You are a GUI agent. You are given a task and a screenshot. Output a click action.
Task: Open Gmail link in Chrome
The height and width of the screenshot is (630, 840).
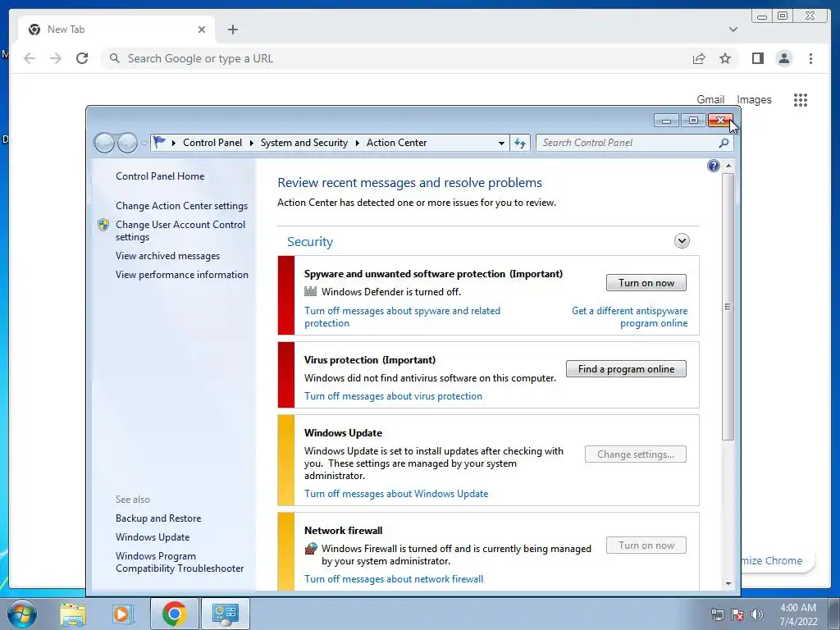(x=710, y=99)
